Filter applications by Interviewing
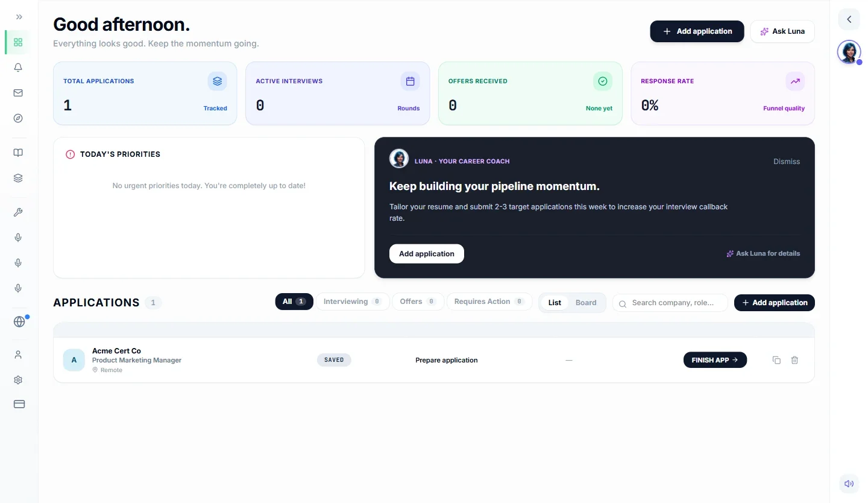Image resolution: width=868 pixels, height=503 pixels. 353,302
